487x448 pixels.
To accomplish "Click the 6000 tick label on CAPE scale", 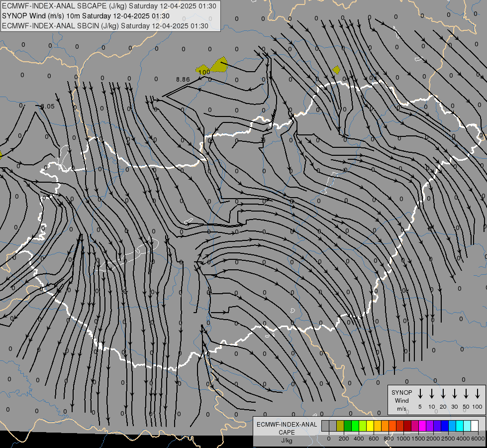I will (478, 439).
